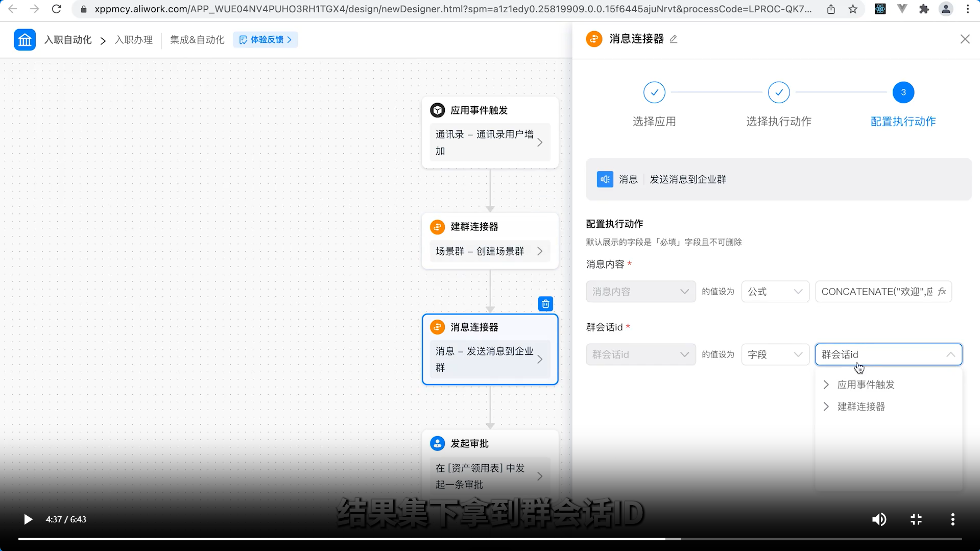The width and height of the screenshot is (980, 551).
Task: Reload the page with the refresh icon
Action: [x=57, y=9]
